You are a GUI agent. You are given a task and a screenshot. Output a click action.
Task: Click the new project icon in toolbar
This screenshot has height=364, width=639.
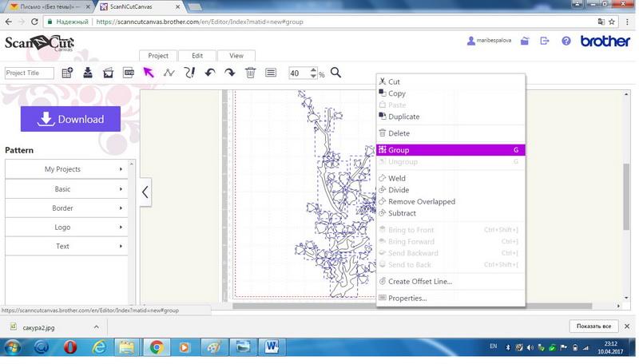[67, 73]
